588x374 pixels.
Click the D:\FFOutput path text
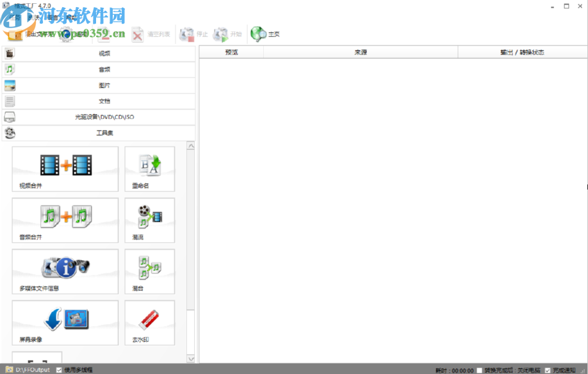tap(33, 370)
